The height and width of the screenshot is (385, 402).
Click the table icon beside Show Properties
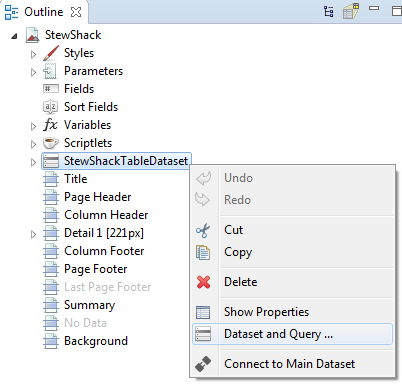203,312
